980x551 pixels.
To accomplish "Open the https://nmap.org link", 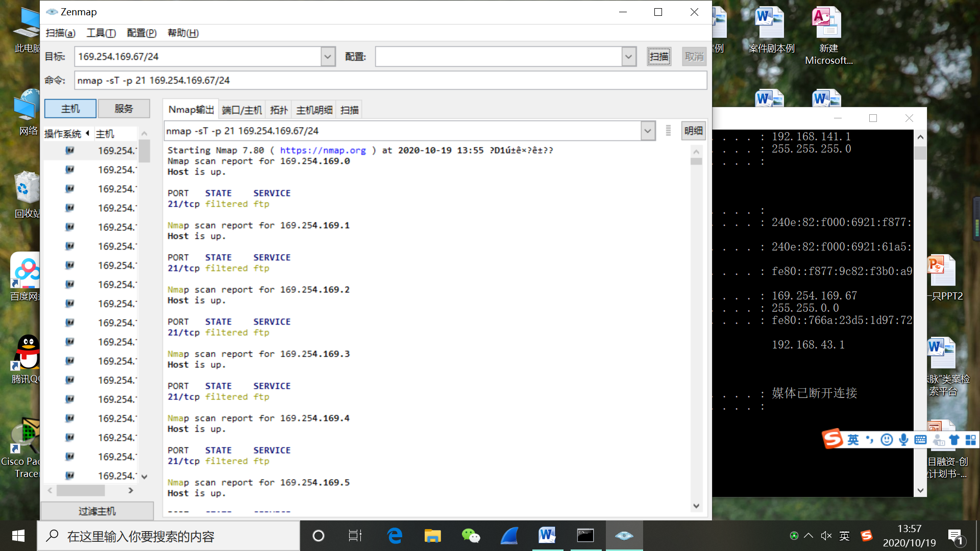I will coord(323,151).
